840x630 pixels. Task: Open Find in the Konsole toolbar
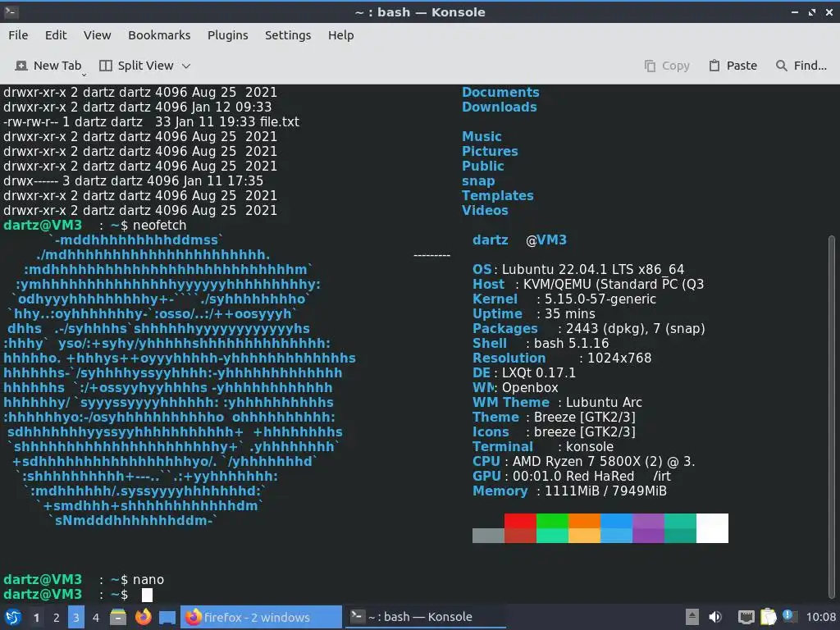click(x=801, y=66)
